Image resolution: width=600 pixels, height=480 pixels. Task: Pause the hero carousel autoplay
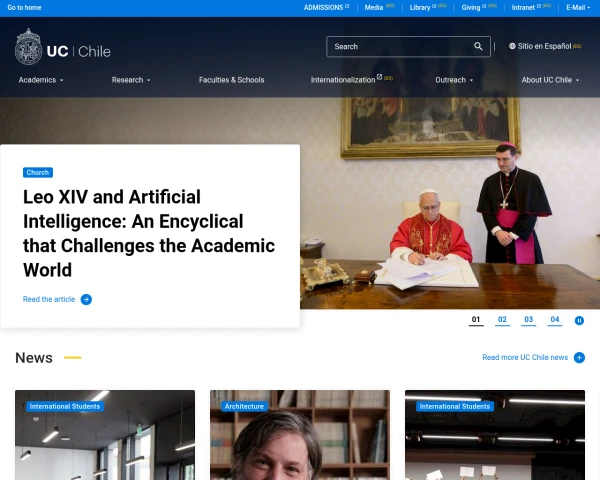(x=579, y=320)
